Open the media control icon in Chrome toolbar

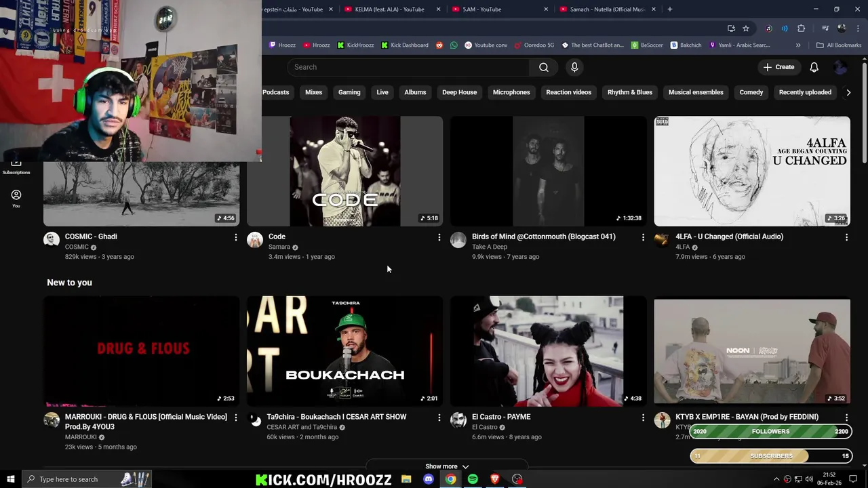[825, 28]
